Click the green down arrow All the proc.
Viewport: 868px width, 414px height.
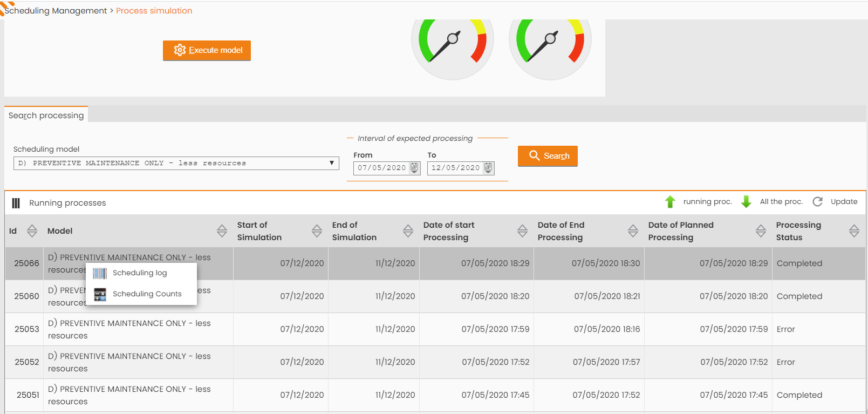(x=746, y=202)
